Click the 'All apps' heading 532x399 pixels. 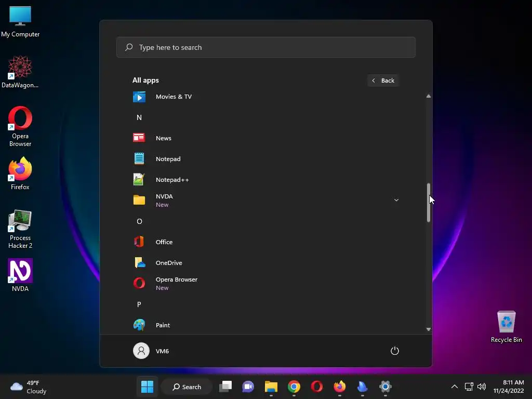pyautogui.click(x=145, y=81)
